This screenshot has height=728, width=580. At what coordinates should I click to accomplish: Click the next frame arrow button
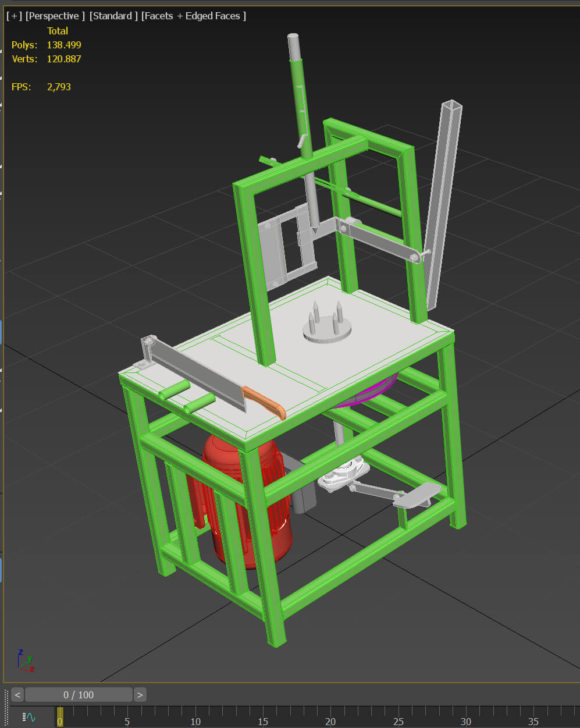pos(140,694)
